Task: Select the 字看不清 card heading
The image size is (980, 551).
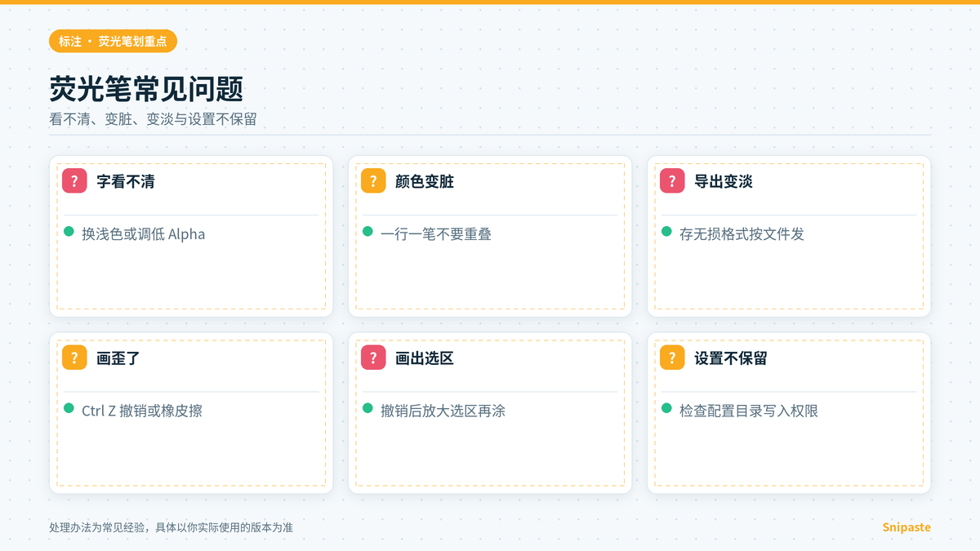Action: click(126, 181)
